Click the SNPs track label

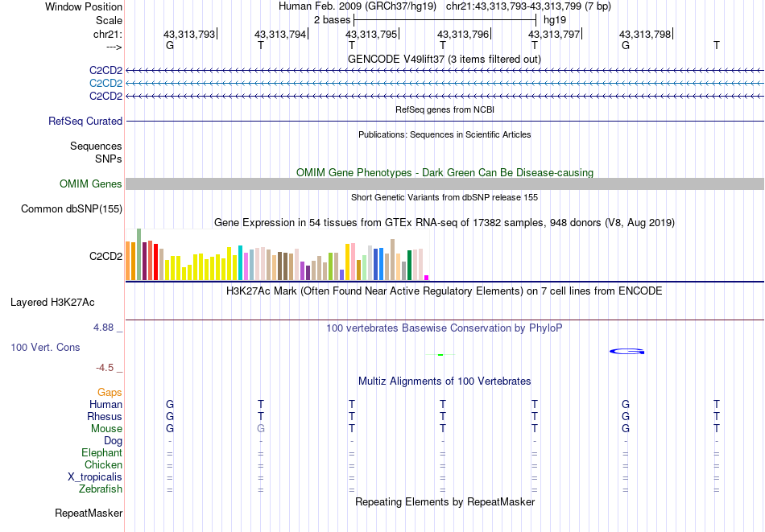tap(109, 159)
